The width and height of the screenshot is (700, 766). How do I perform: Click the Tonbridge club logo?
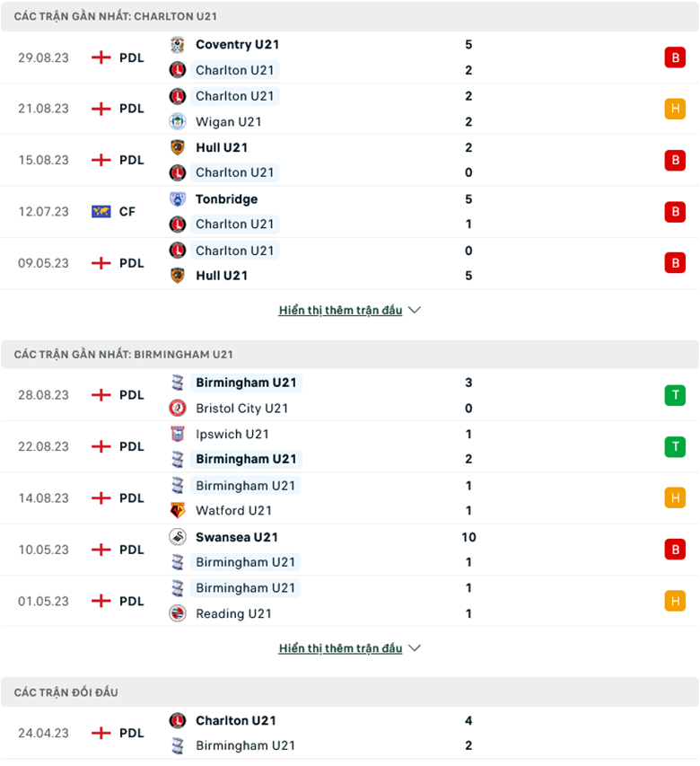(179, 198)
